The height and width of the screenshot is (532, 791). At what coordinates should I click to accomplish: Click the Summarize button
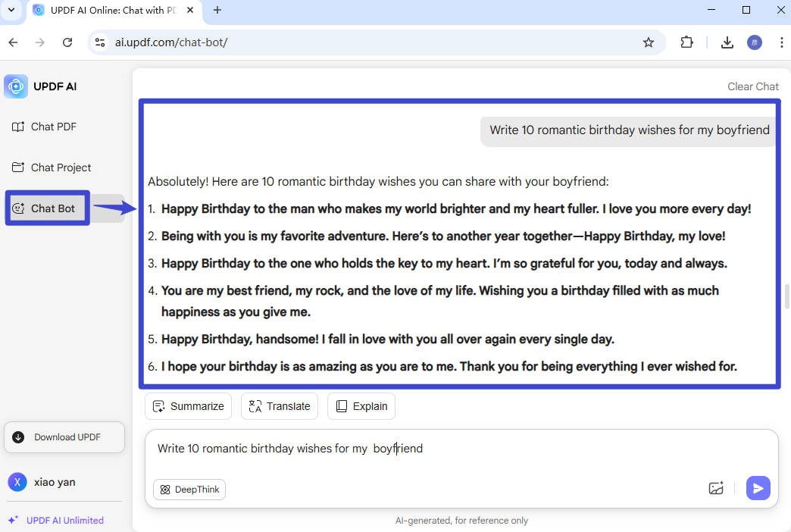188,406
